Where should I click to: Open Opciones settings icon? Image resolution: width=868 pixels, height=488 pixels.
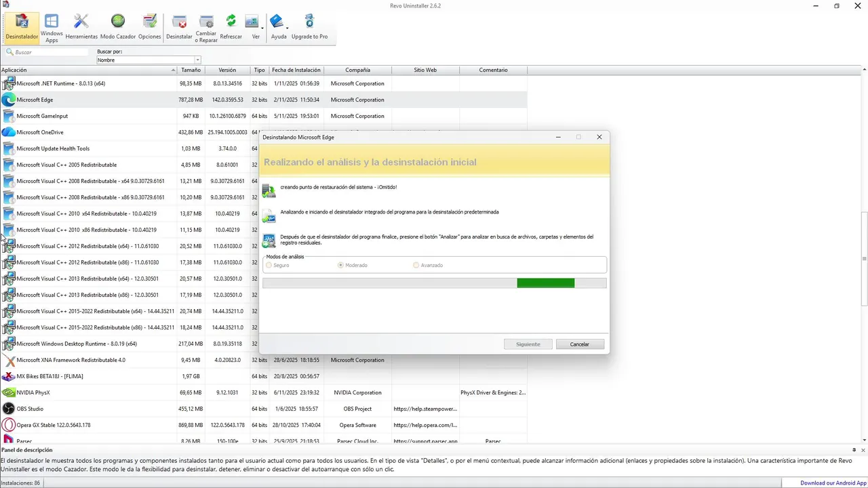[x=150, y=27]
